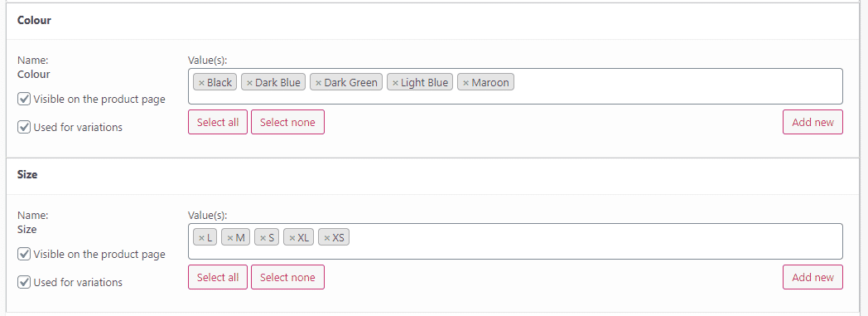868x316 pixels.
Task: Click Select none for Size values
Action: point(287,277)
